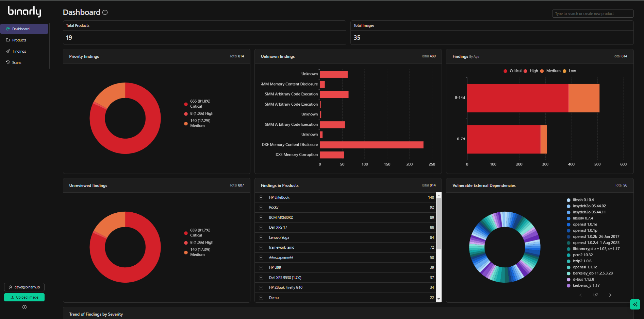Expand the Dell XPS 17 row

(x=261, y=228)
